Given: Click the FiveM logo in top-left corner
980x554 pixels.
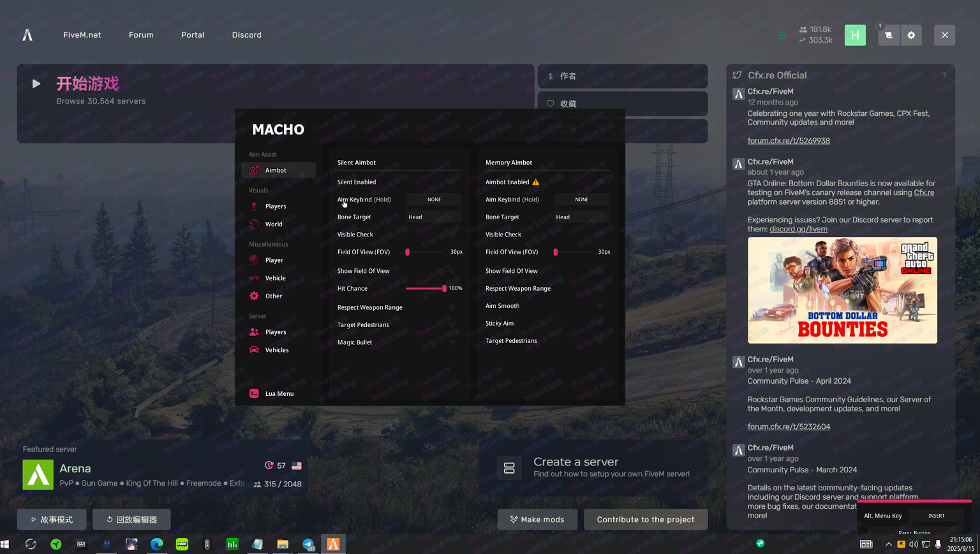Looking at the screenshot, I should [x=27, y=35].
